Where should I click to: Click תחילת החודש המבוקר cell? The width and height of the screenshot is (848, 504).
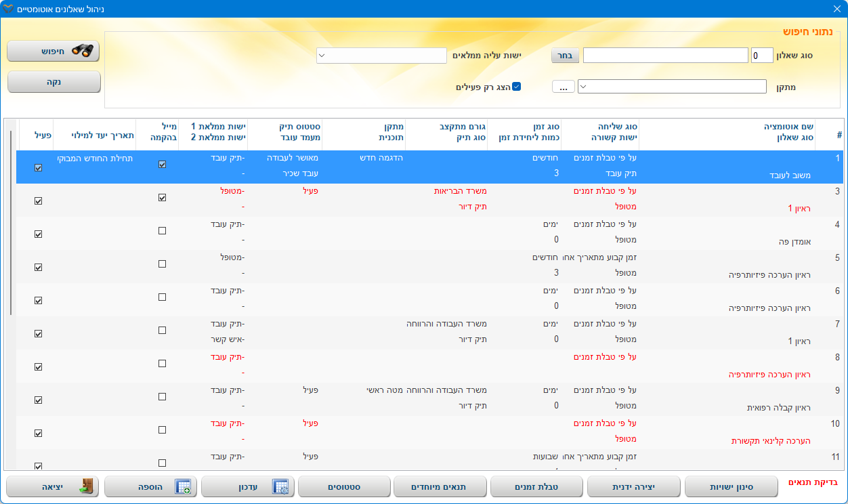pyautogui.click(x=93, y=158)
